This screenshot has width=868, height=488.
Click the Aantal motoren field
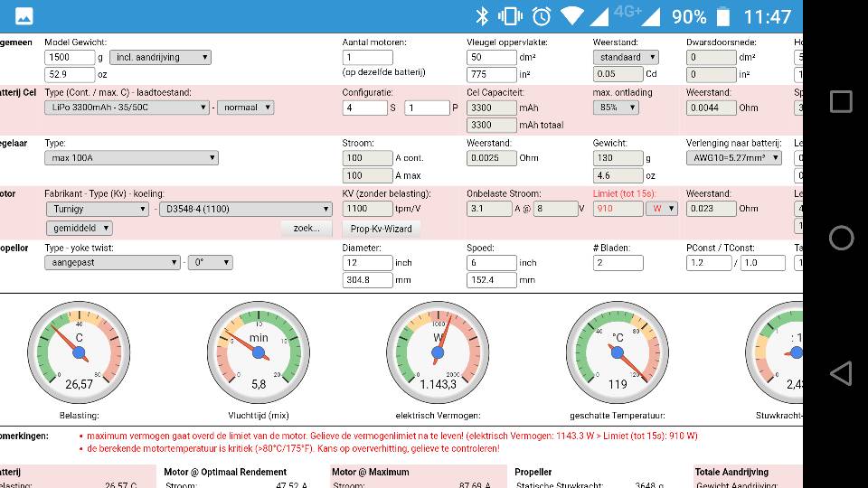click(368, 57)
